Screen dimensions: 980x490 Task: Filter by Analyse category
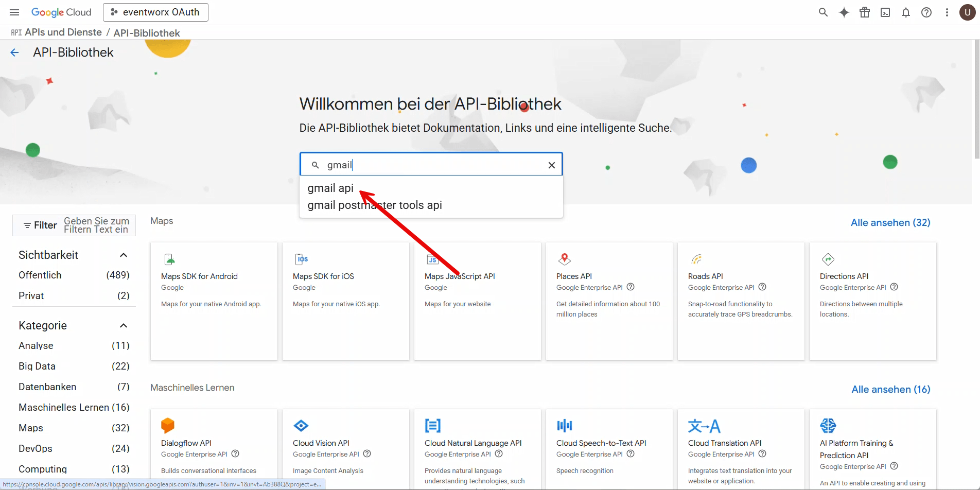click(x=74, y=346)
